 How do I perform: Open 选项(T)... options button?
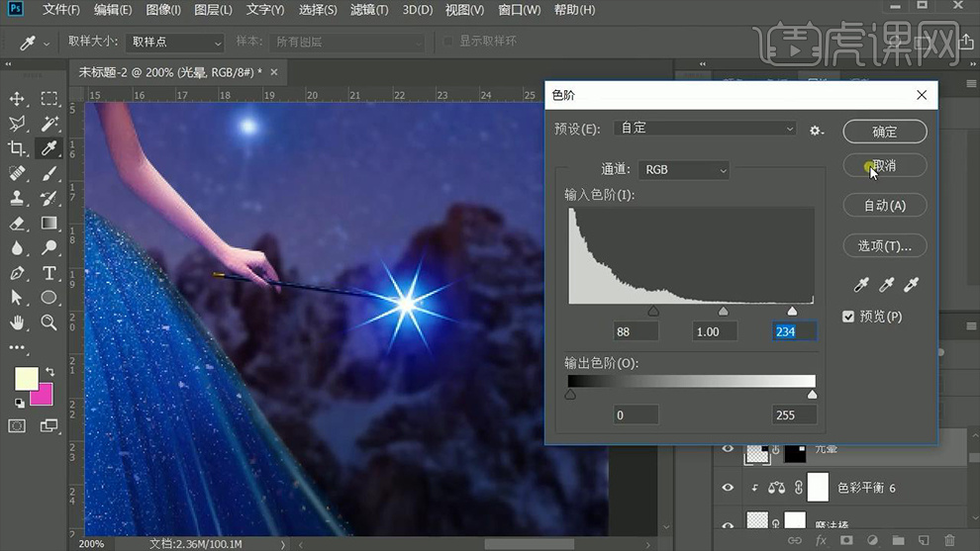(x=884, y=245)
